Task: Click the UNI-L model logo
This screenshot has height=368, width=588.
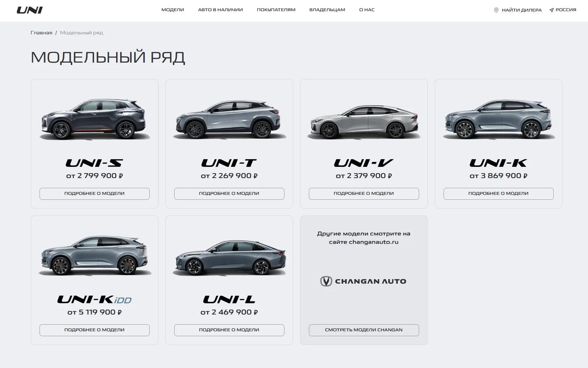Action: (229, 299)
